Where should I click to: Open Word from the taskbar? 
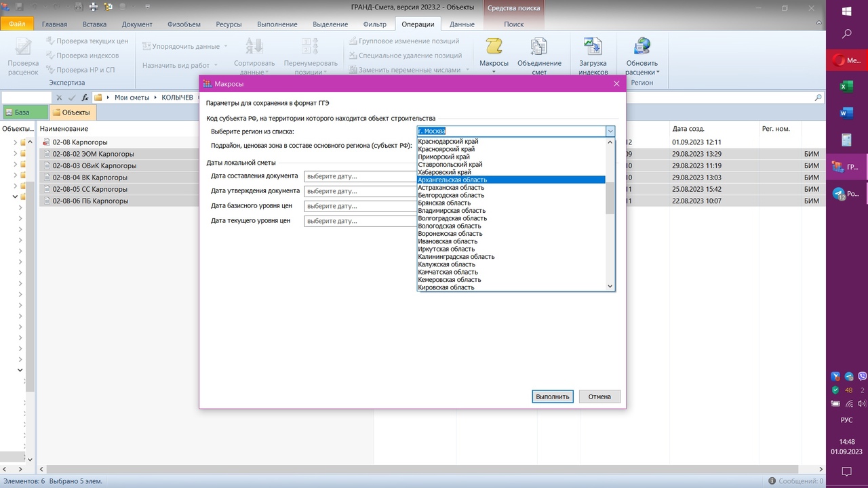846,113
